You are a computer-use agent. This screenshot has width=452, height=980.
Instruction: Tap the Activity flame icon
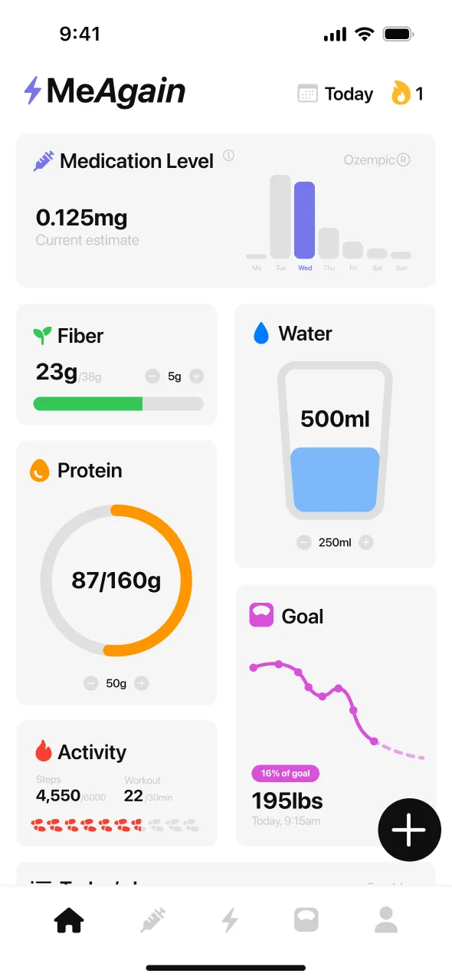[42, 751]
